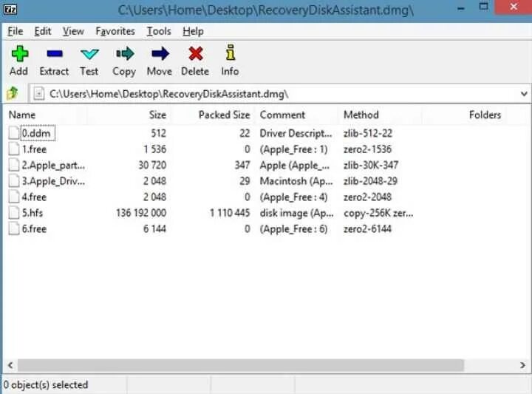
Task: Open the Tools menu
Action: pos(159,31)
